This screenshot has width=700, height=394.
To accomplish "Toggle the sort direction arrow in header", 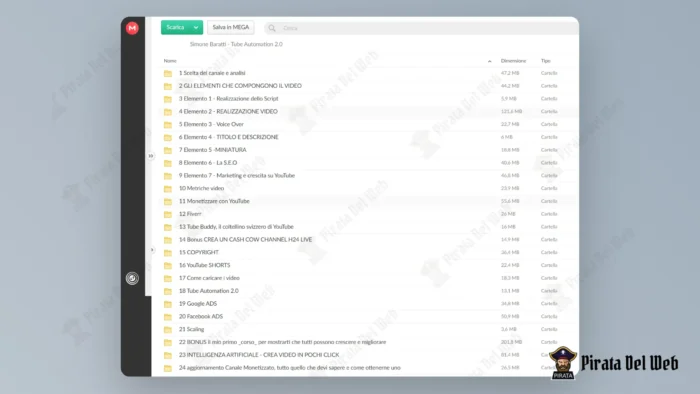I will [490, 61].
